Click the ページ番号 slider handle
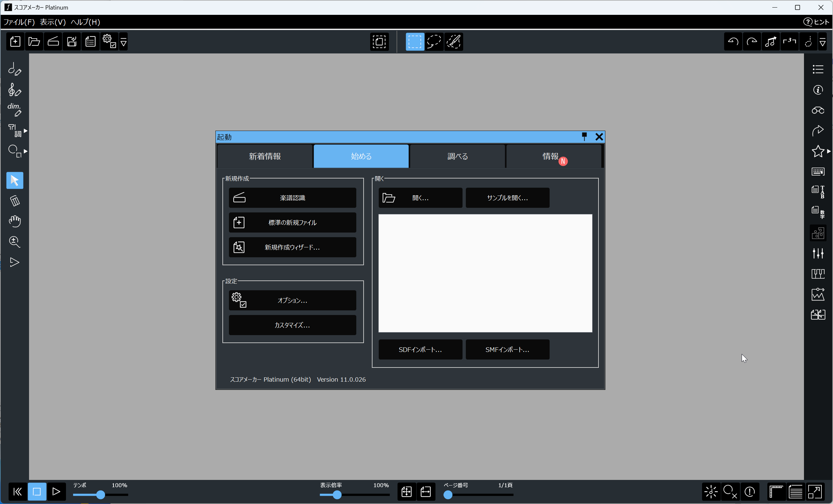The height and width of the screenshot is (504, 833). point(448,494)
